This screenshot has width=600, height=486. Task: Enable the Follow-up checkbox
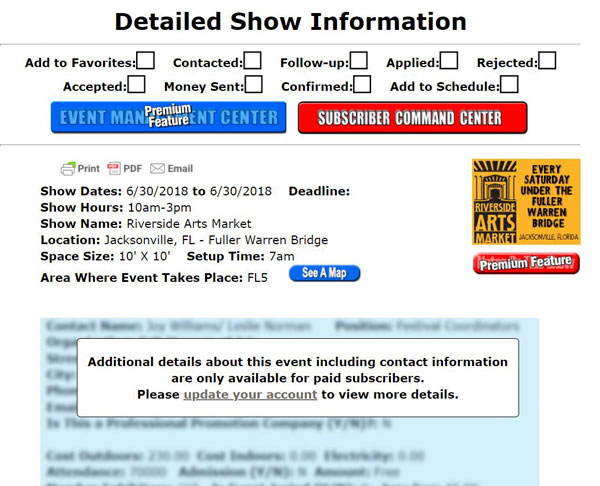(x=359, y=61)
